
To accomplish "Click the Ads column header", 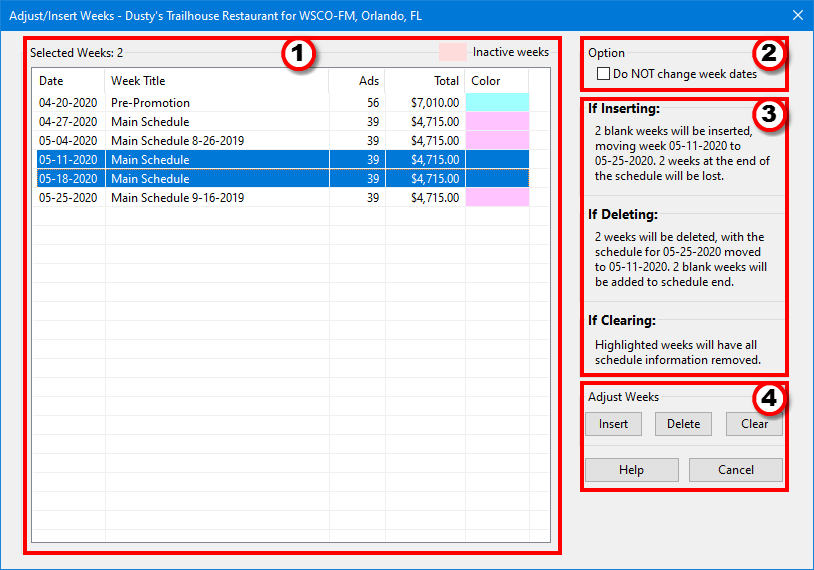I will coord(369,81).
